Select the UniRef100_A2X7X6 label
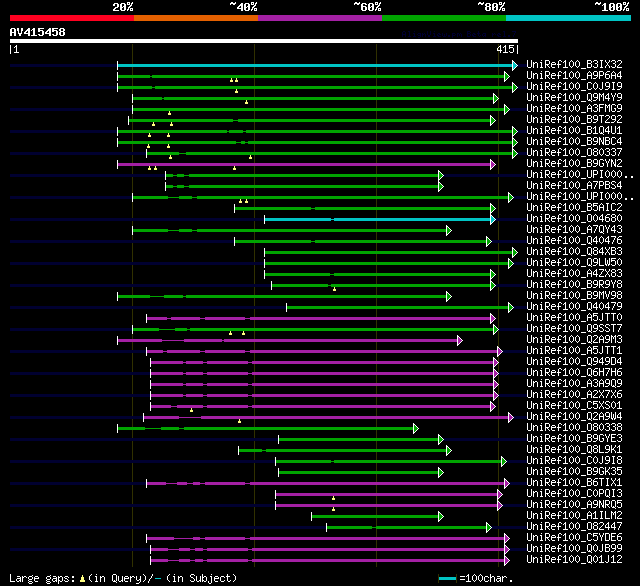 pyautogui.click(x=574, y=395)
